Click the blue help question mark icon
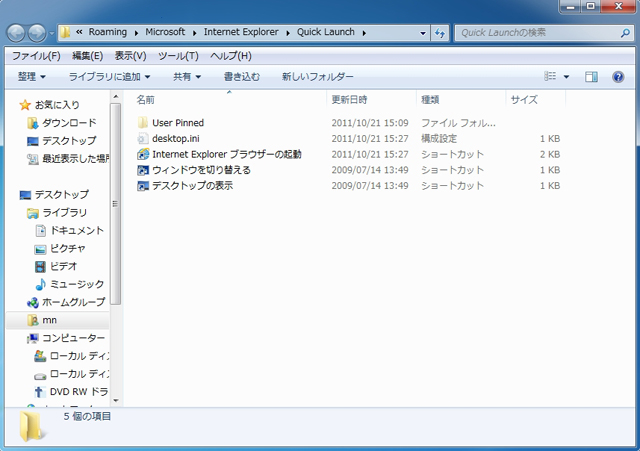 click(x=618, y=77)
